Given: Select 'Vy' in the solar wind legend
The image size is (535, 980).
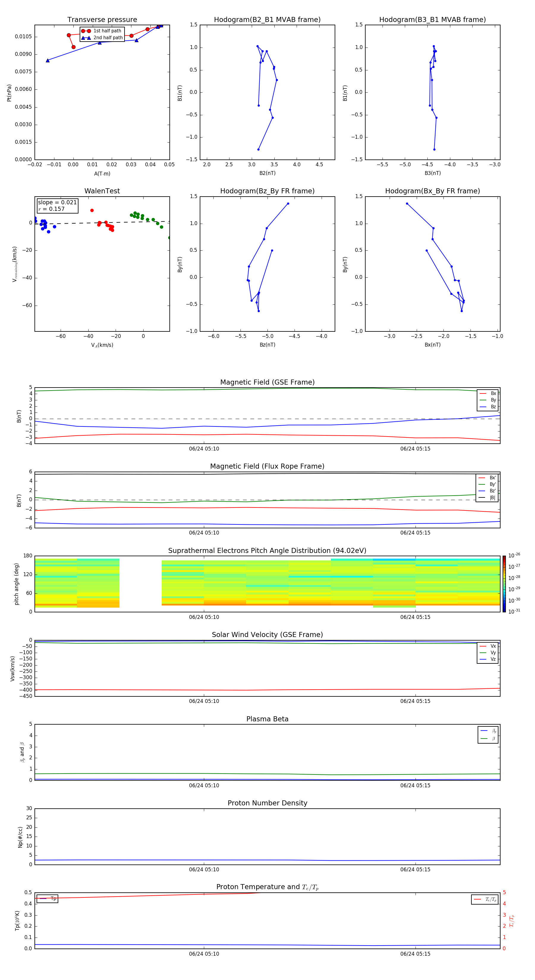Looking at the screenshot, I should point(488,652).
